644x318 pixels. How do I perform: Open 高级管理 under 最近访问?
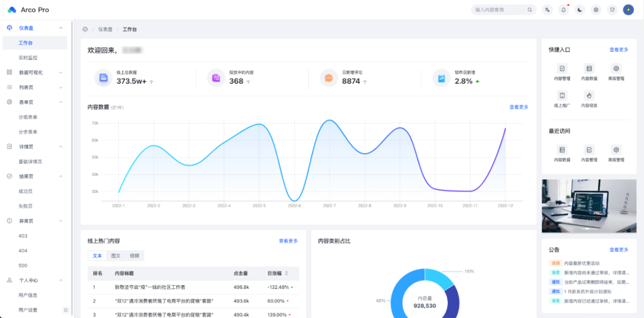click(616, 154)
